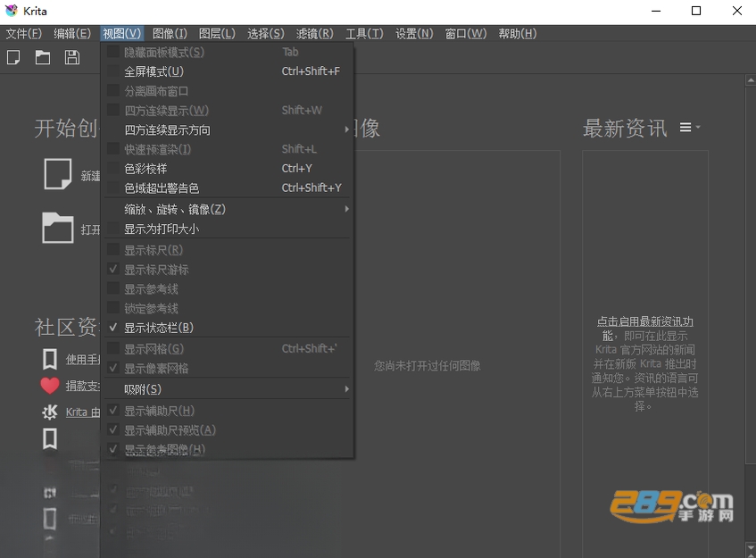This screenshot has height=558, width=756.
Task: Open the 最新资讯 hamburger menu button
Action: pyautogui.click(x=689, y=128)
